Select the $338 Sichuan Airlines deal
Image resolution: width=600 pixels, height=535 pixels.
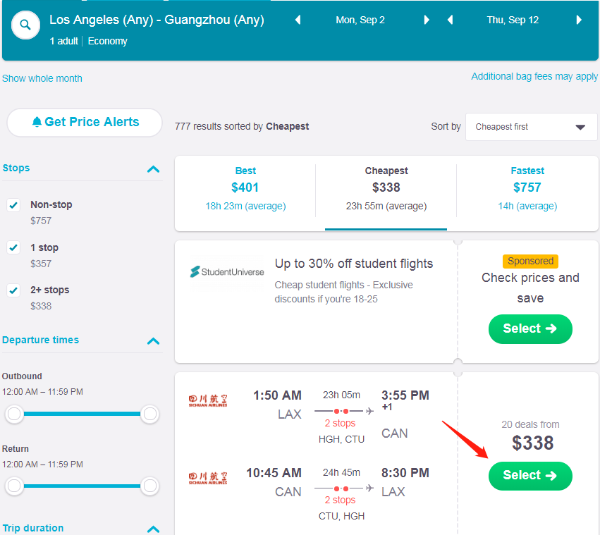530,475
